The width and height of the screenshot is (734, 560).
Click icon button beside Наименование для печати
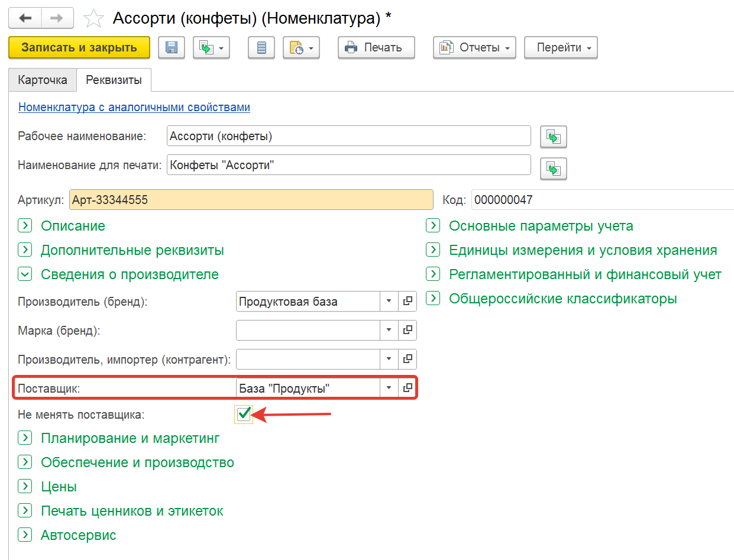pyautogui.click(x=554, y=169)
